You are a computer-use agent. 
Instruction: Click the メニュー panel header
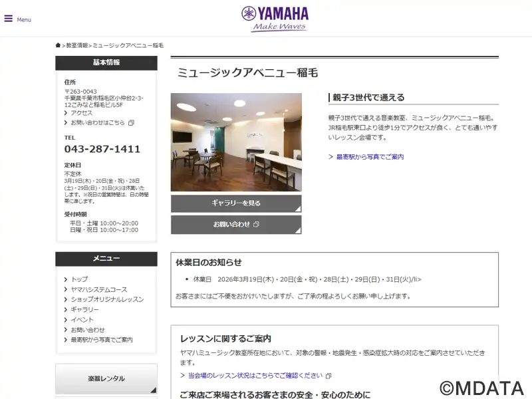pos(106,259)
